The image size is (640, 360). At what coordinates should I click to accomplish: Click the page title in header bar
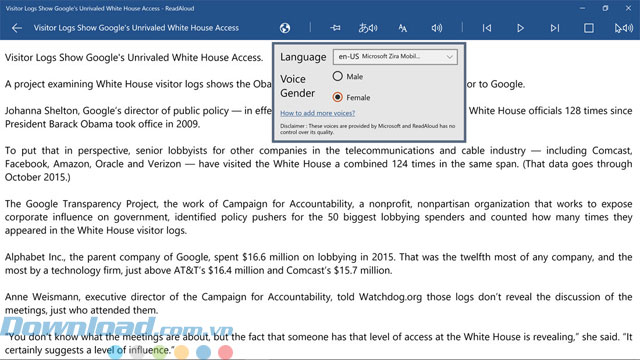[136, 28]
